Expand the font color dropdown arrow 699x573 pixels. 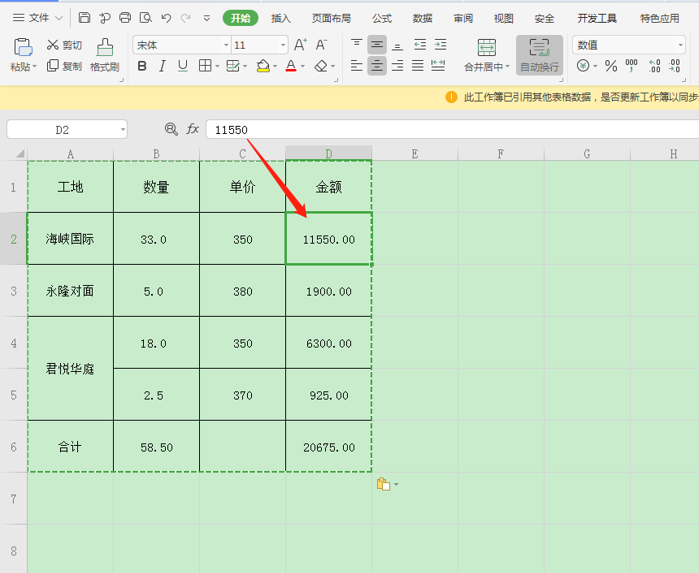(x=303, y=66)
